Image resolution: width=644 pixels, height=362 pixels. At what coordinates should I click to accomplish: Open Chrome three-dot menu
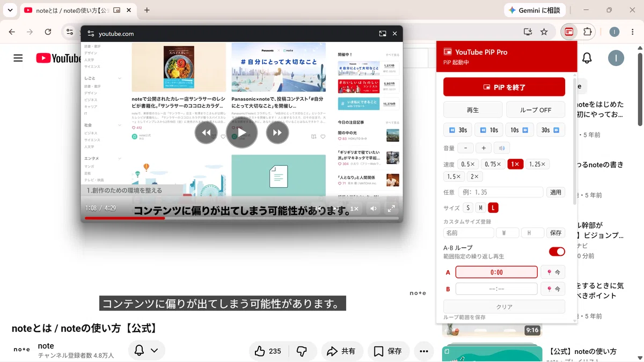[633, 32]
